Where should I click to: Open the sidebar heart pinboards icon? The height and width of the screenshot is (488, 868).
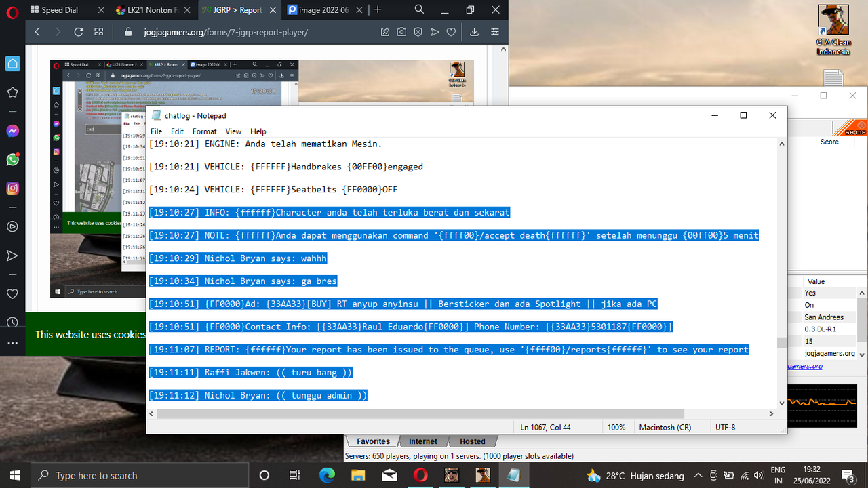coord(12,293)
